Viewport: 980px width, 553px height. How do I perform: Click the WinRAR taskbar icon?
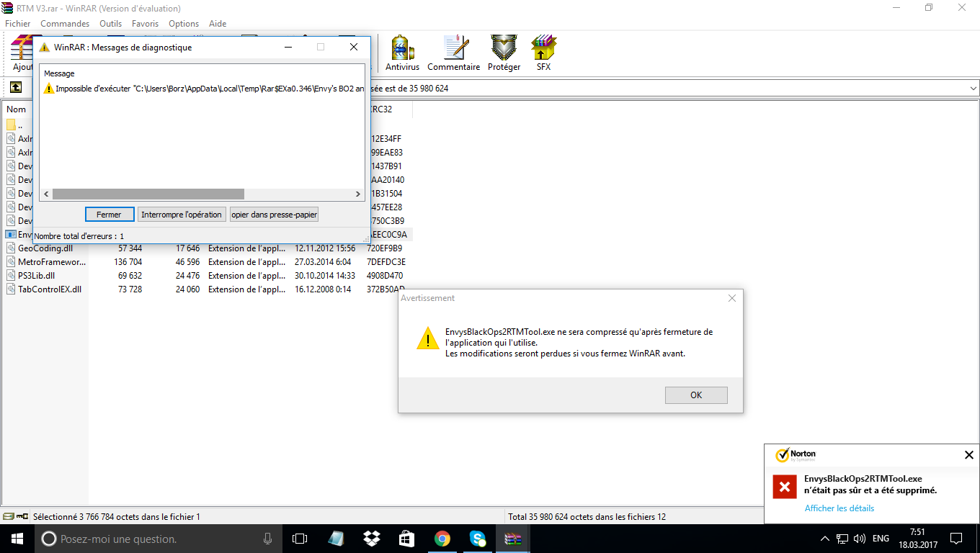point(513,539)
